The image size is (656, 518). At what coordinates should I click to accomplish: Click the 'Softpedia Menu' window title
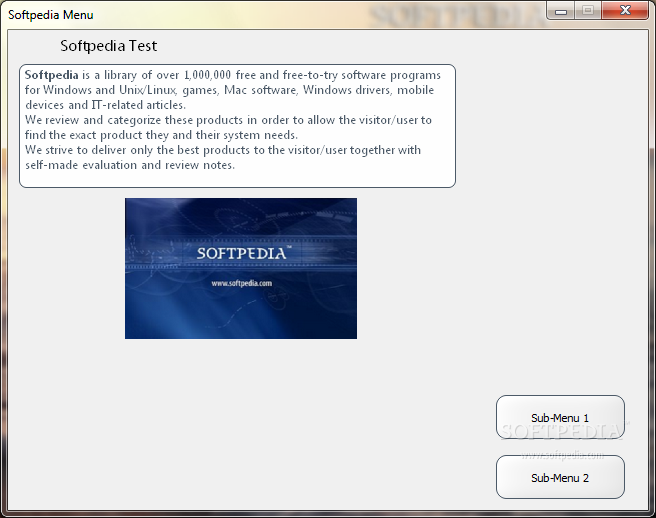point(51,15)
